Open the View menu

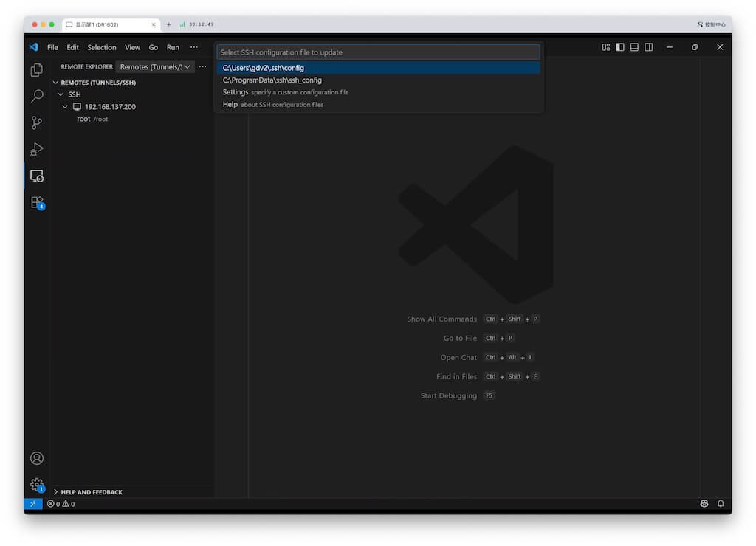pos(132,47)
